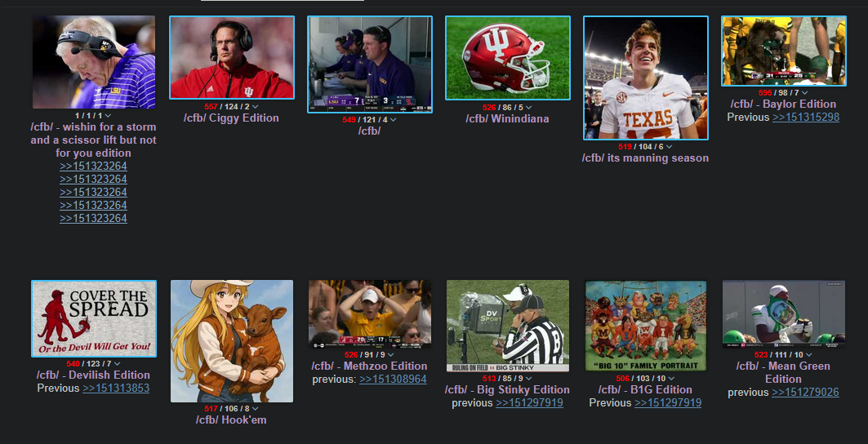
Task: Follow previous thread link >>151313853
Action: pos(116,388)
